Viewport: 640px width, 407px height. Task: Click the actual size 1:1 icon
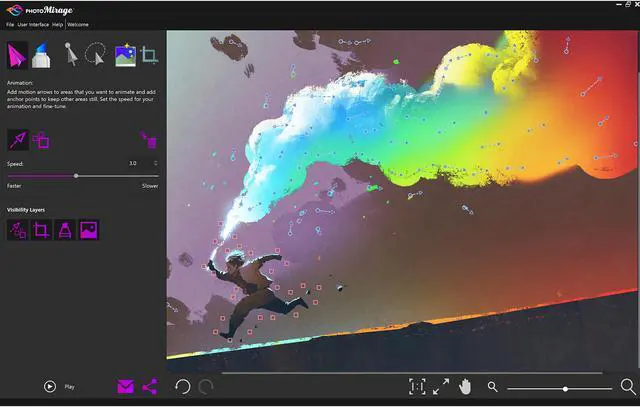click(x=417, y=386)
